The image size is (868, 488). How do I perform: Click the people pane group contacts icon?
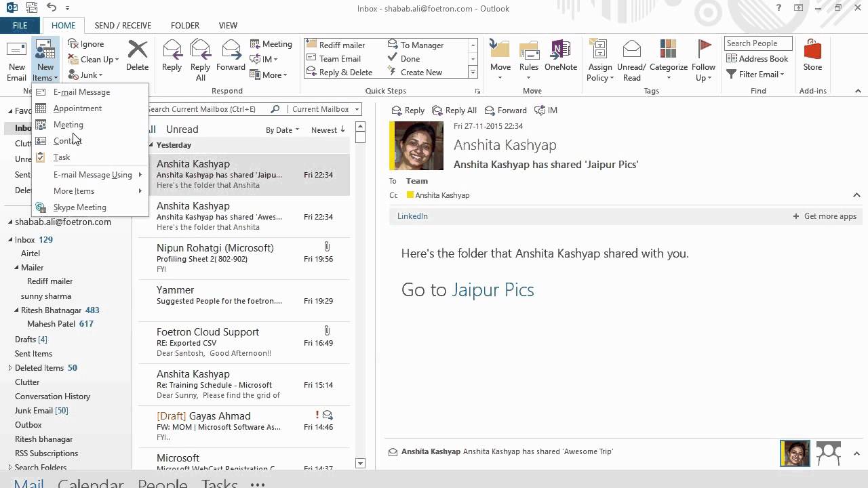[x=829, y=453]
